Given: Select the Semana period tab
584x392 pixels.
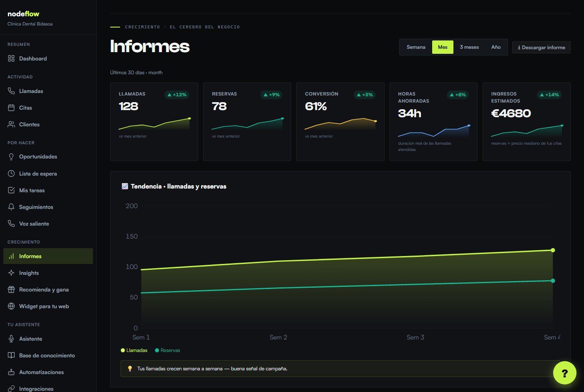Looking at the screenshot, I should [x=416, y=47].
